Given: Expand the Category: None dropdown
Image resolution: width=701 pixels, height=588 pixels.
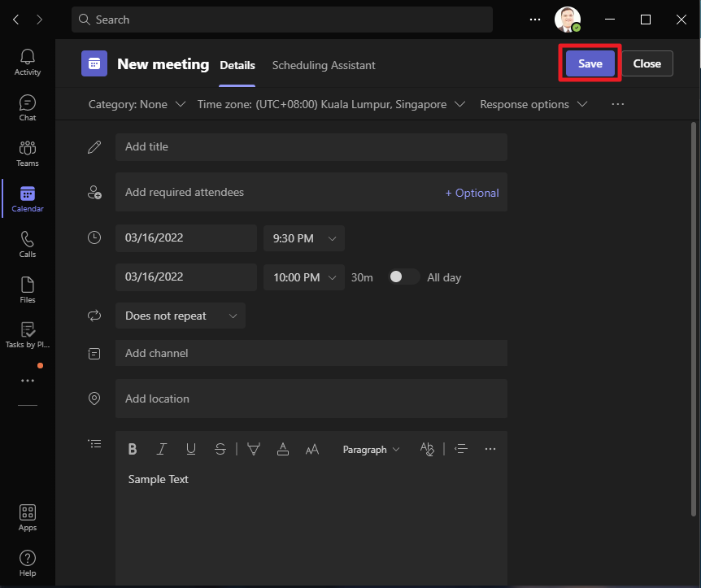Looking at the screenshot, I should [x=137, y=104].
